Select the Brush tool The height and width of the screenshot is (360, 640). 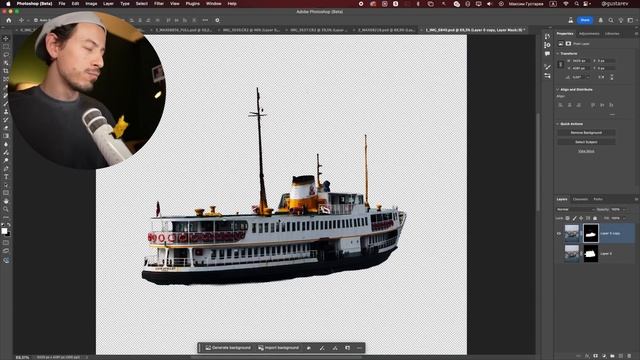pyautogui.click(x=6, y=103)
